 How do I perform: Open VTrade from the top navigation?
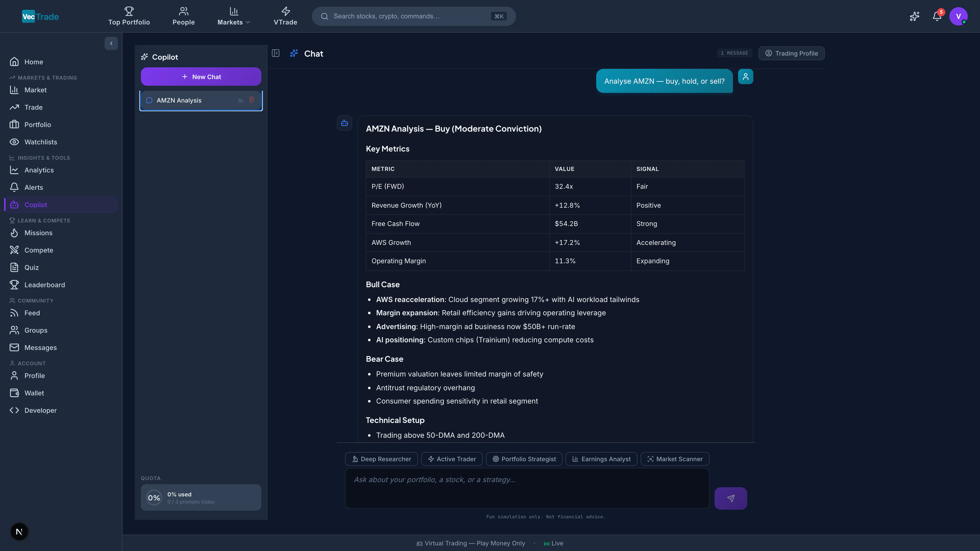pos(285,16)
